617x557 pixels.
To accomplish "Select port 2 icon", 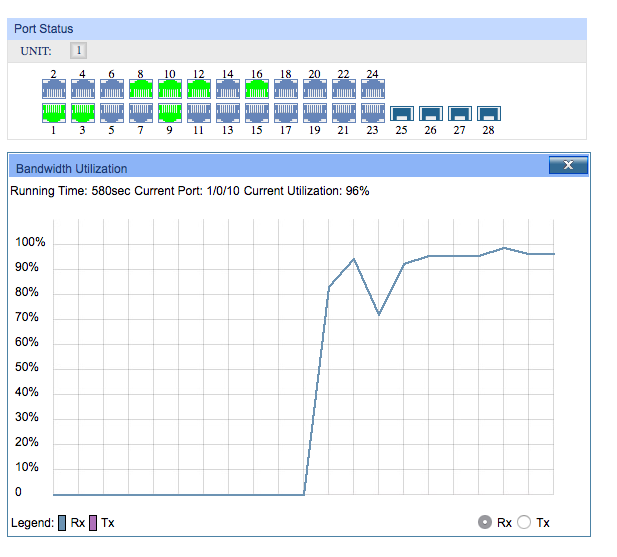I will (x=54, y=89).
